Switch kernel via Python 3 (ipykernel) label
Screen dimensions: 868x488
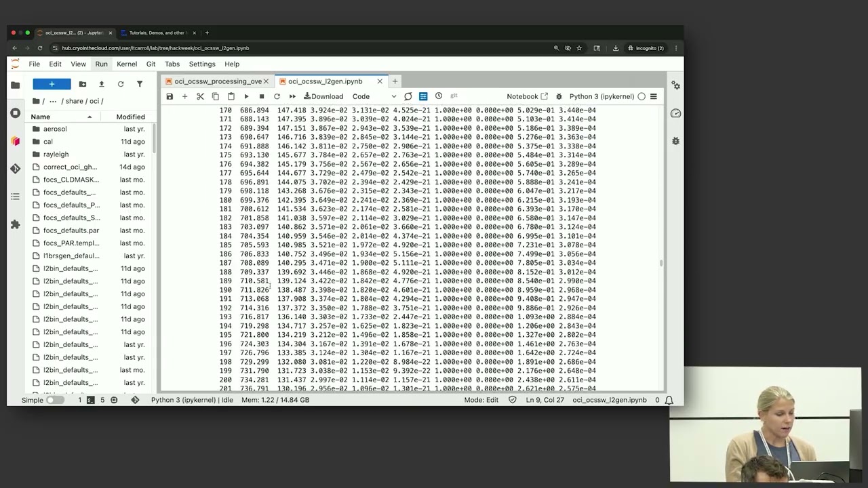601,96
